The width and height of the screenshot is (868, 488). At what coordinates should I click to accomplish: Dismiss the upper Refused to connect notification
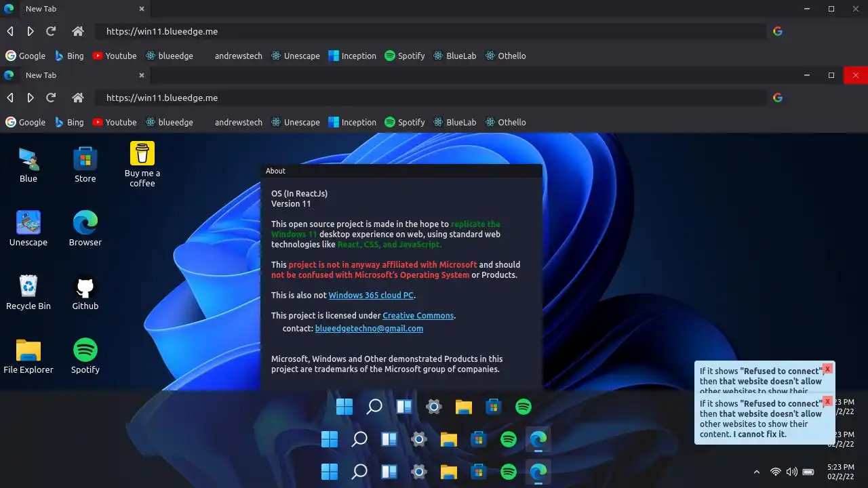(x=827, y=369)
